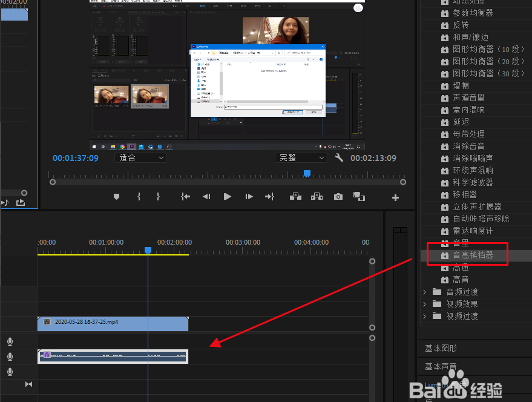Select the 音高换档器 audio effect
Screen dimensions: 532x402
(x=473, y=255)
